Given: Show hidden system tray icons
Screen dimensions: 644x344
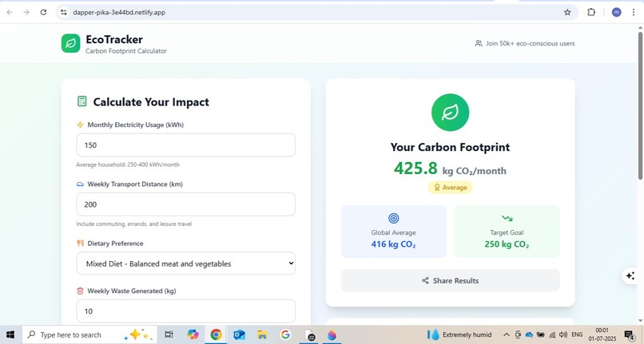Looking at the screenshot, I should click(507, 335).
